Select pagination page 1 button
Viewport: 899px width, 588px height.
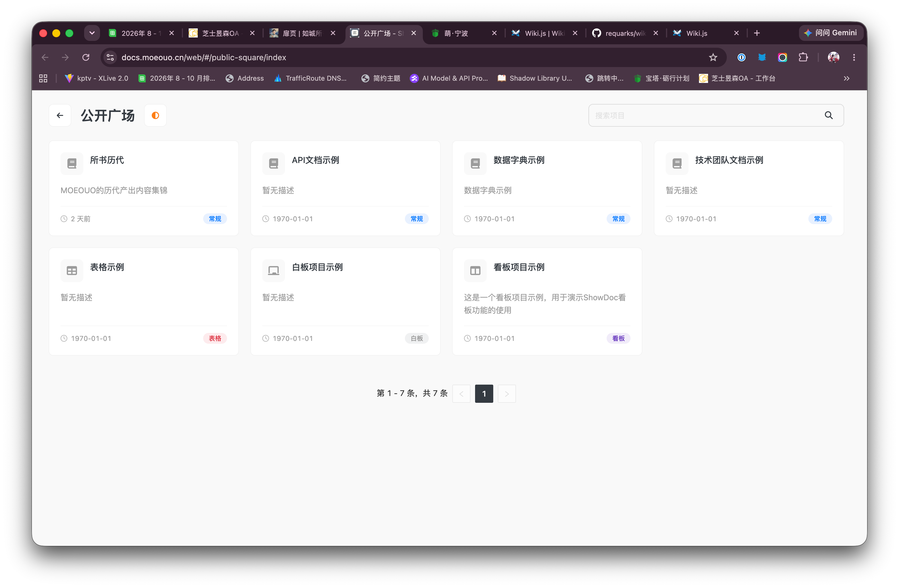point(484,393)
